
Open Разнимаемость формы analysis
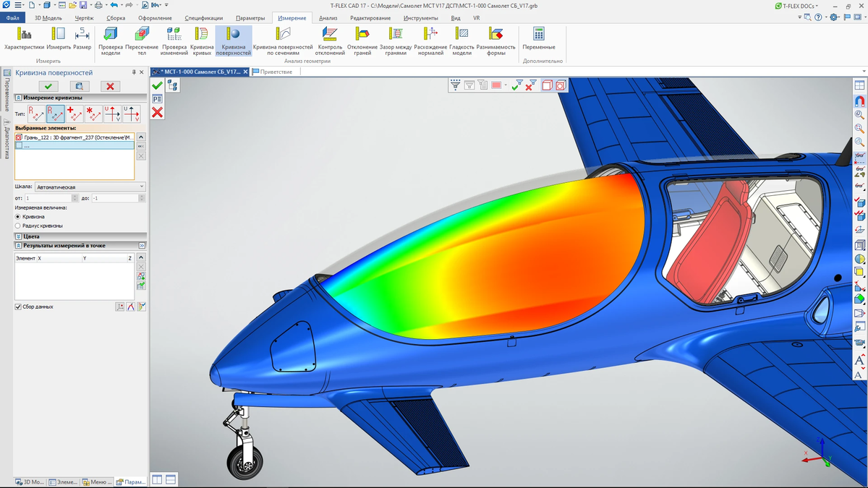click(x=495, y=42)
